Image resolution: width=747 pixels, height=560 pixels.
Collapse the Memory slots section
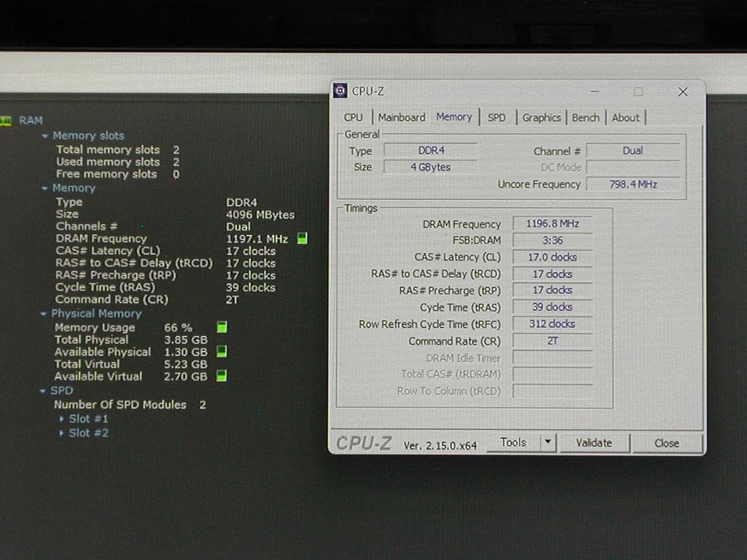(46, 136)
